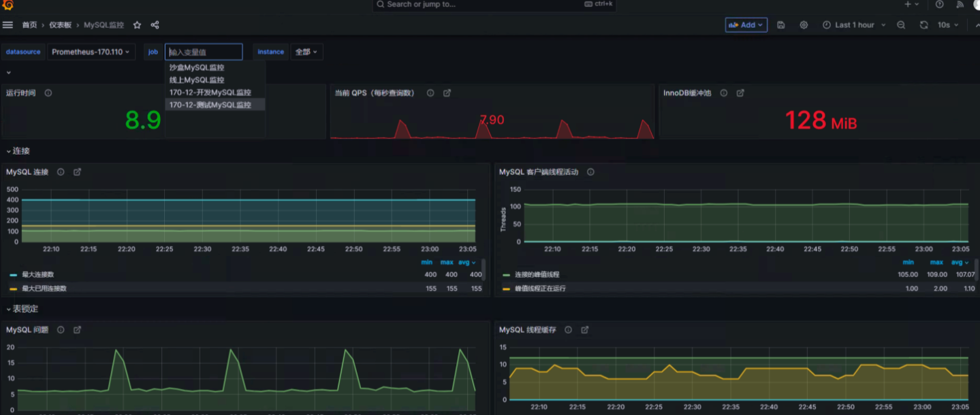Focus the Search or jump to field
Screen dimensions: 980x415
(494, 4)
